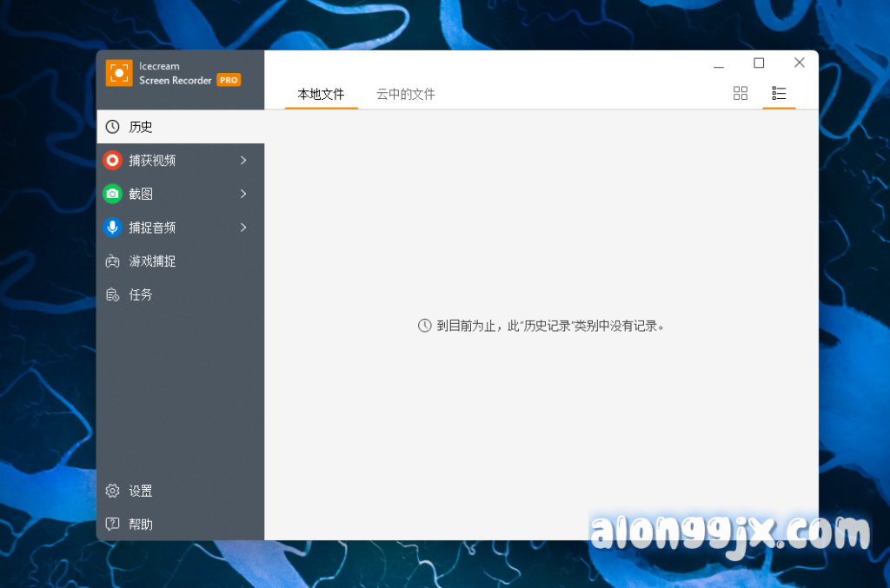Image resolution: width=890 pixels, height=588 pixels.
Task: Select the green 截图 camera icon
Action: (x=112, y=194)
